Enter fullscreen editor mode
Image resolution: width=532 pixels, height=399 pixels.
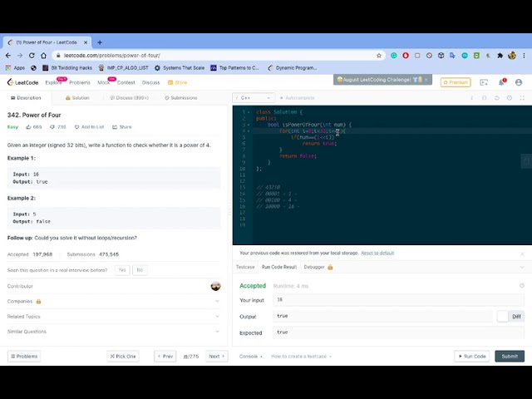(x=522, y=98)
